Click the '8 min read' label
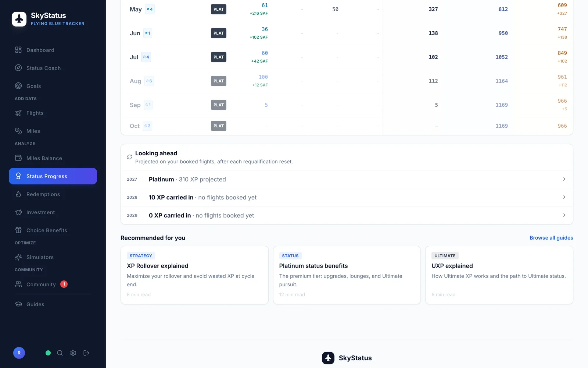Screen dimensions: 588x368 [x=139, y=294]
